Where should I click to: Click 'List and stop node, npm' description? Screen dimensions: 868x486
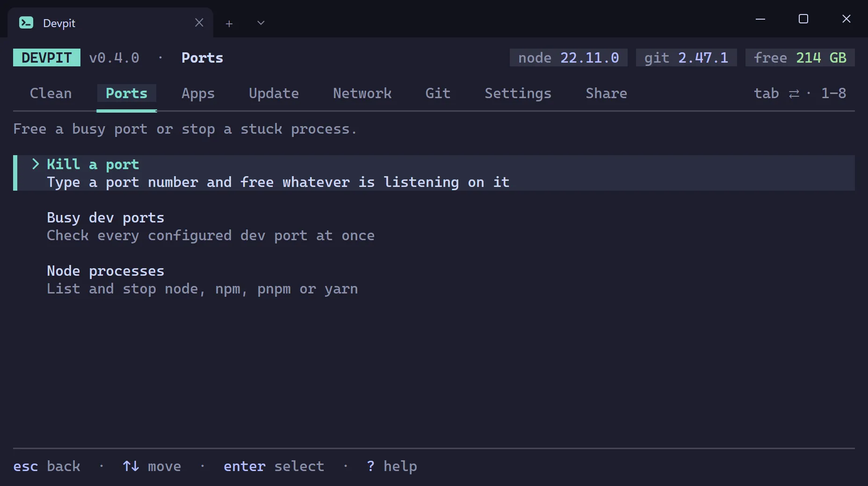(203, 289)
